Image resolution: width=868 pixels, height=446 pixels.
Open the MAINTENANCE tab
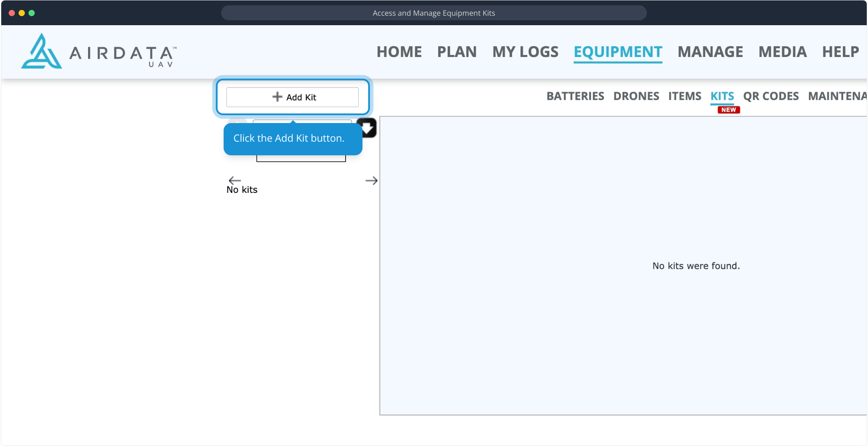[x=837, y=96]
